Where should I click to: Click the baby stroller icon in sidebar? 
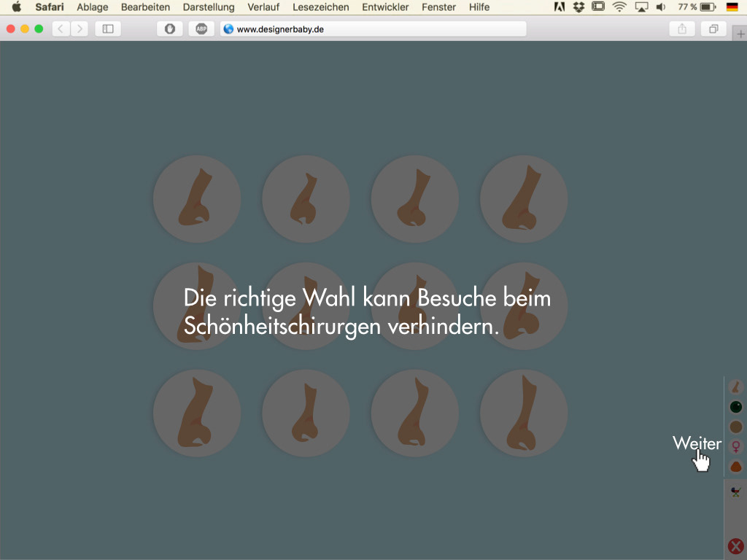click(x=736, y=491)
